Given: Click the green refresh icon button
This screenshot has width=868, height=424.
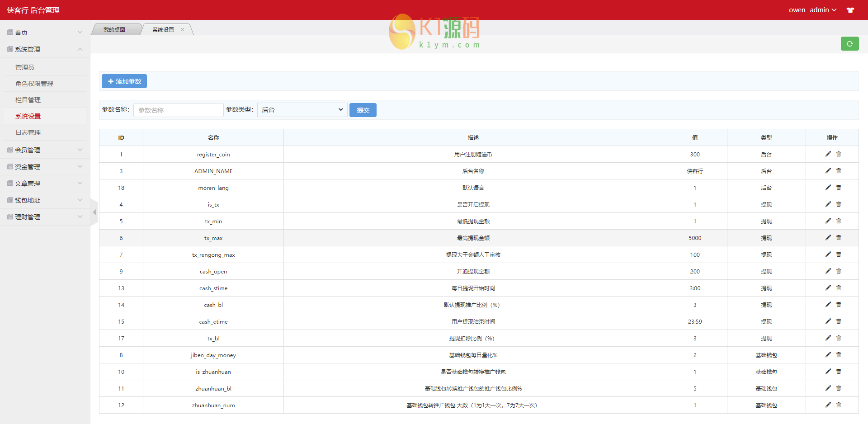Looking at the screenshot, I should pyautogui.click(x=849, y=44).
